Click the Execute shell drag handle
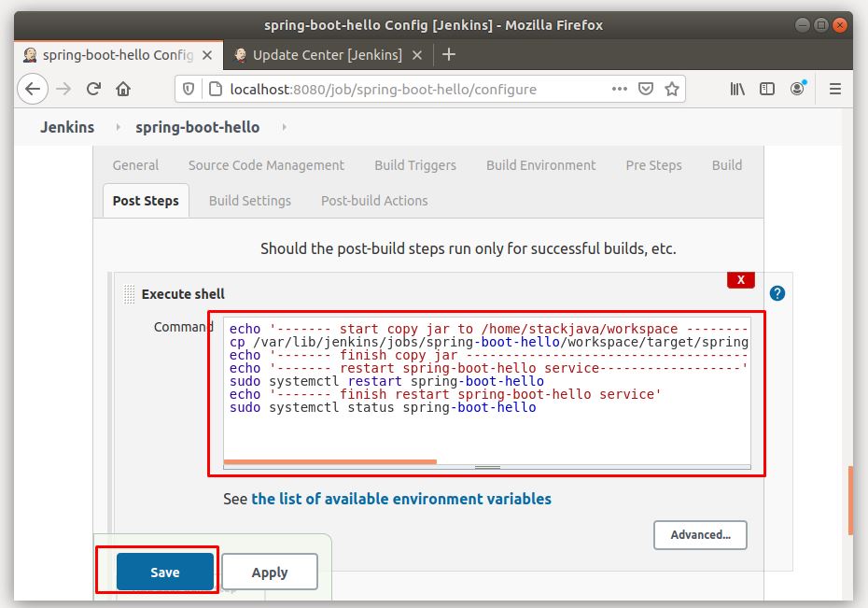The image size is (868, 608). [129, 294]
